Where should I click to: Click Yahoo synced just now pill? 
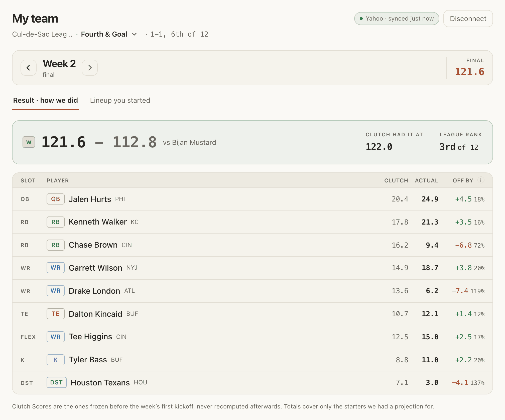coord(397,19)
